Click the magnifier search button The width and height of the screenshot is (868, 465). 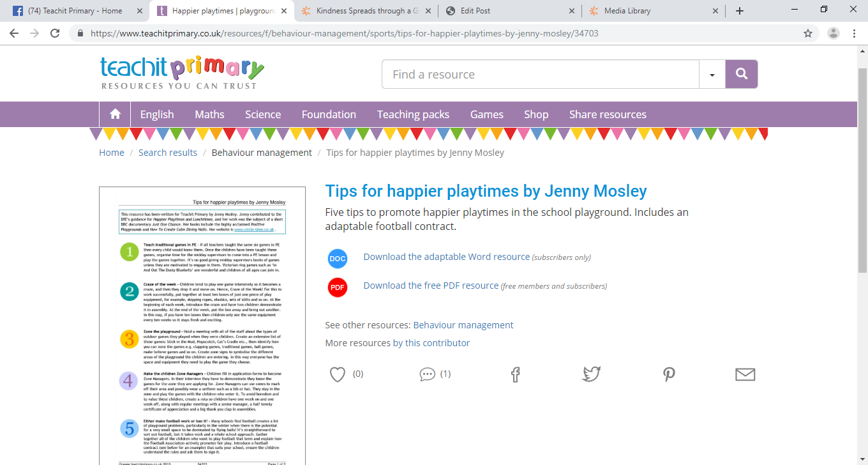click(x=742, y=74)
